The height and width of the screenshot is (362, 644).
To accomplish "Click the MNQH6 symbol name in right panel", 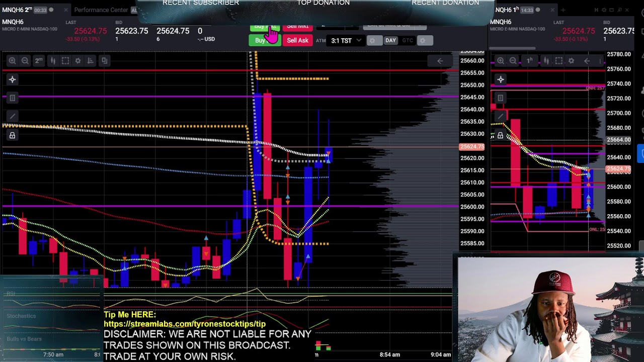I will 501,22.
